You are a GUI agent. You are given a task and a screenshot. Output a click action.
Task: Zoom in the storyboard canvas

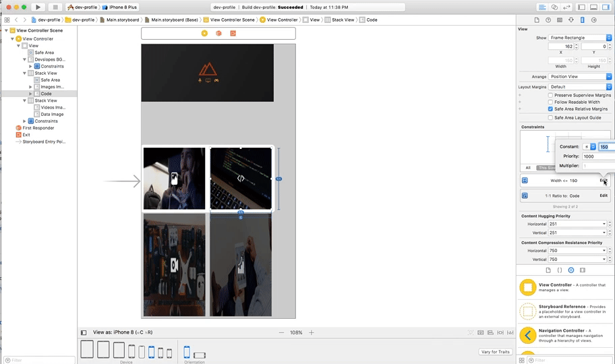pyautogui.click(x=312, y=332)
